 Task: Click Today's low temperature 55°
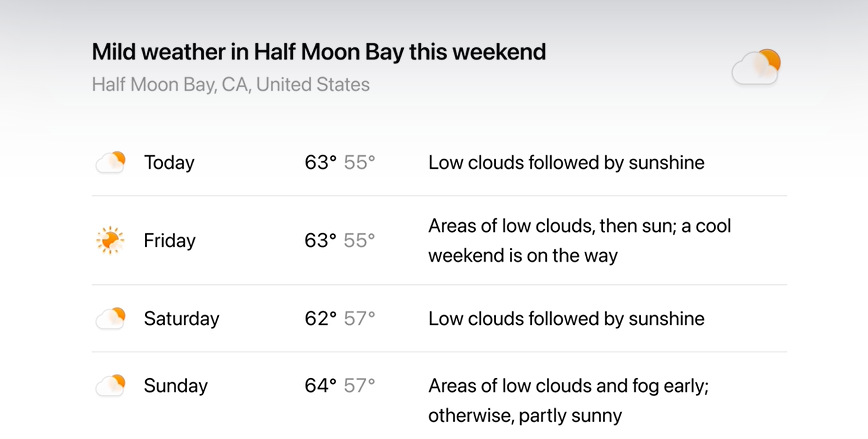click(359, 163)
